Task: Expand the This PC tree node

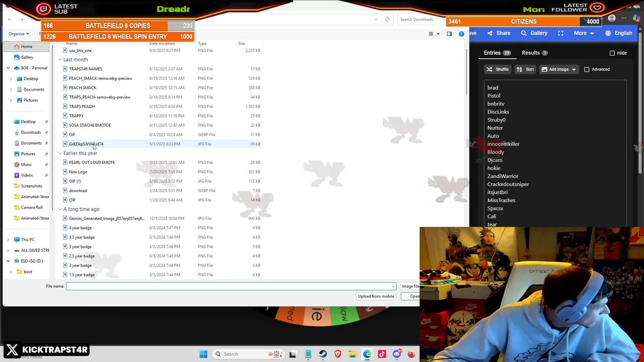Action: tap(8, 239)
